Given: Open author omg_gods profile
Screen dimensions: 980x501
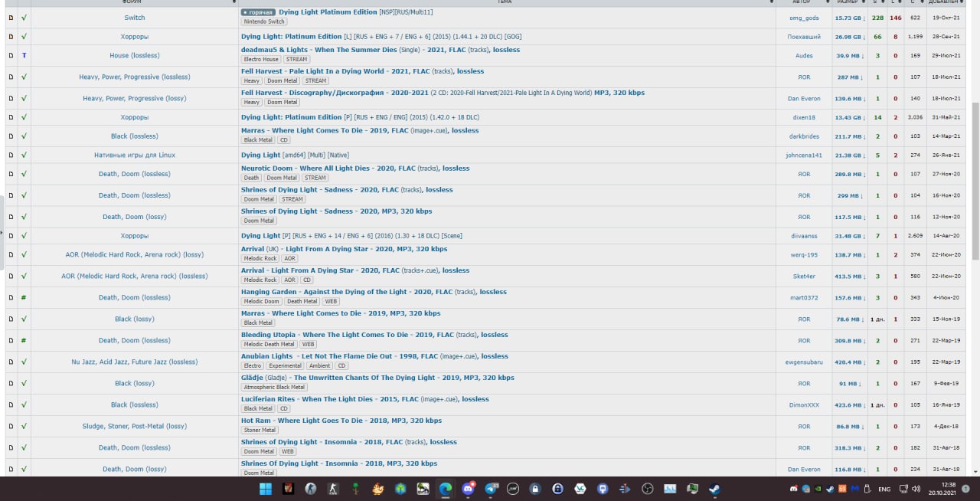Looking at the screenshot, I should point(804,18).
